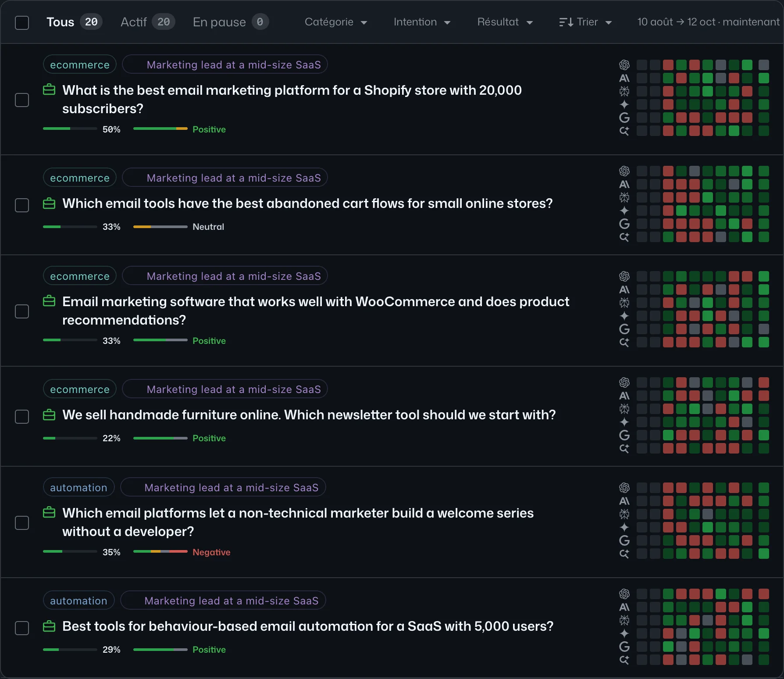Click the AI search magnifier icon in the SaaS automation row

[624, 660]
